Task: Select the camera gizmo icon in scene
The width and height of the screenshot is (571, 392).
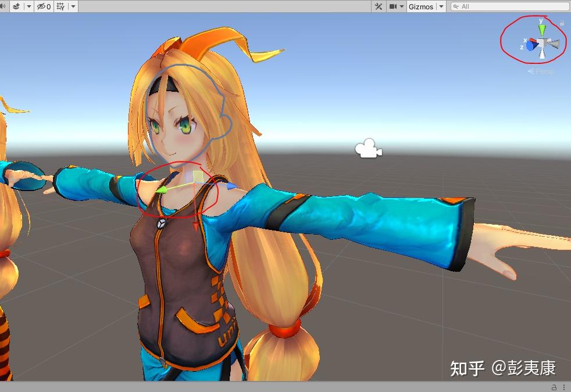Action: point(369,148)
